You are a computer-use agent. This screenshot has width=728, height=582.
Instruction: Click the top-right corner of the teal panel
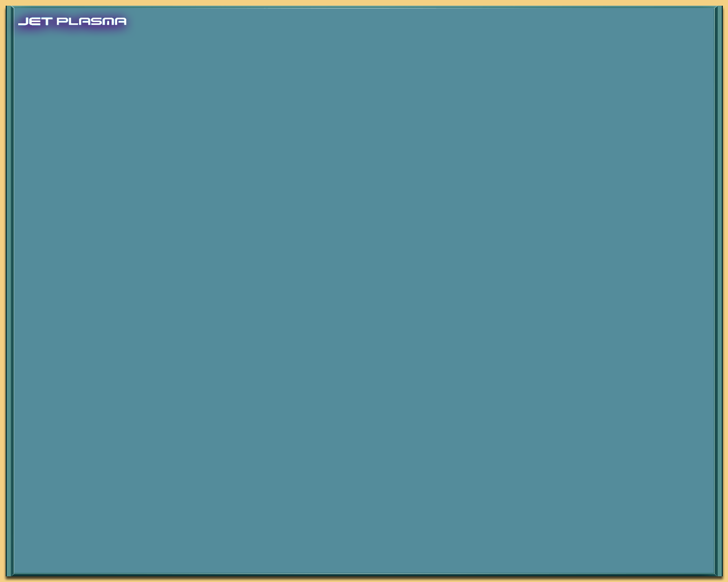(721, 7)
